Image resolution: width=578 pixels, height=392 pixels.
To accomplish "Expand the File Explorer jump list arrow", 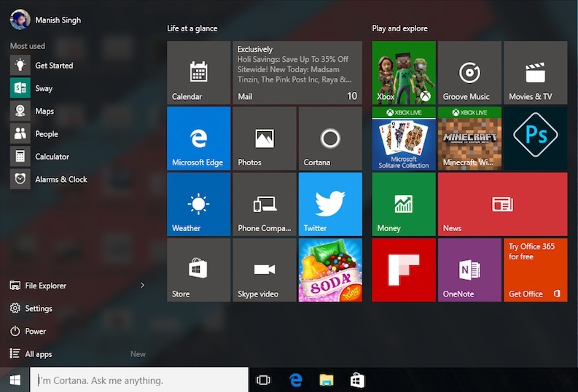I will point(142,285).
